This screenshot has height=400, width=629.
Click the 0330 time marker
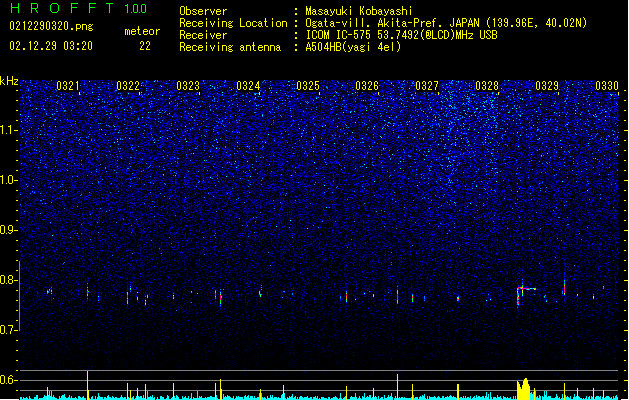607,86
